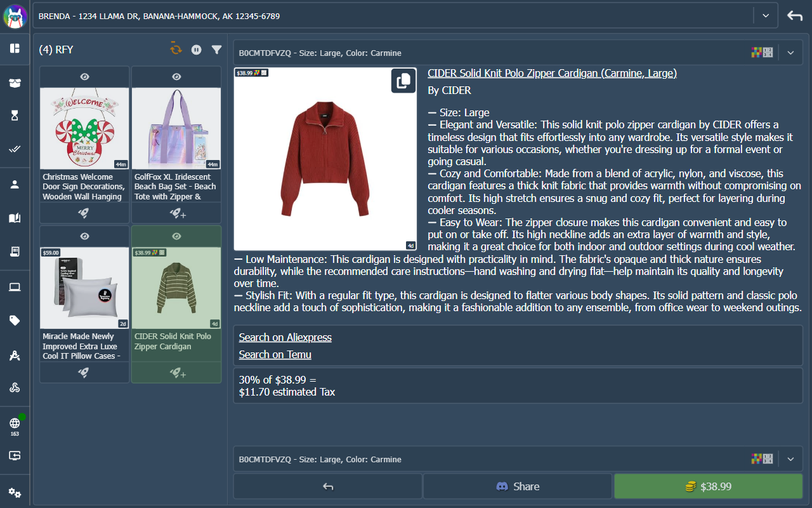Click the hourglass icon in the sidebar
Image resolution: width=812 pixels, height=508 pixels.
(15, 116)
